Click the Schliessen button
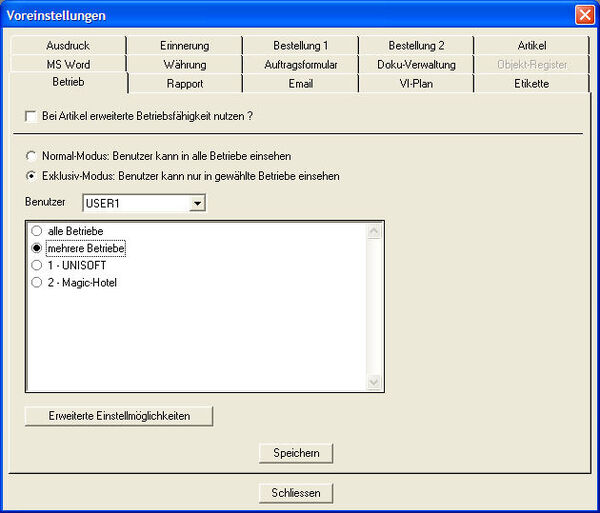600x513 pixels. (x=295, y=493)
